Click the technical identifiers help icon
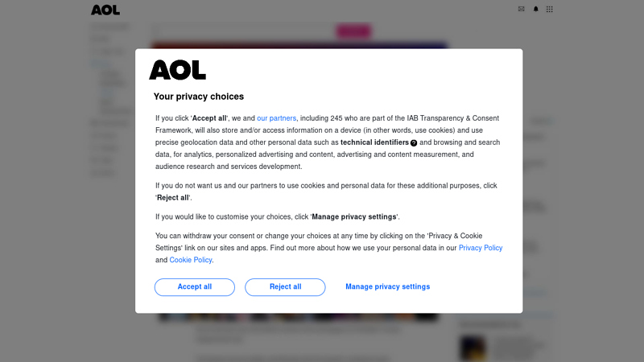Screen dimensions: 644x362 414,143
